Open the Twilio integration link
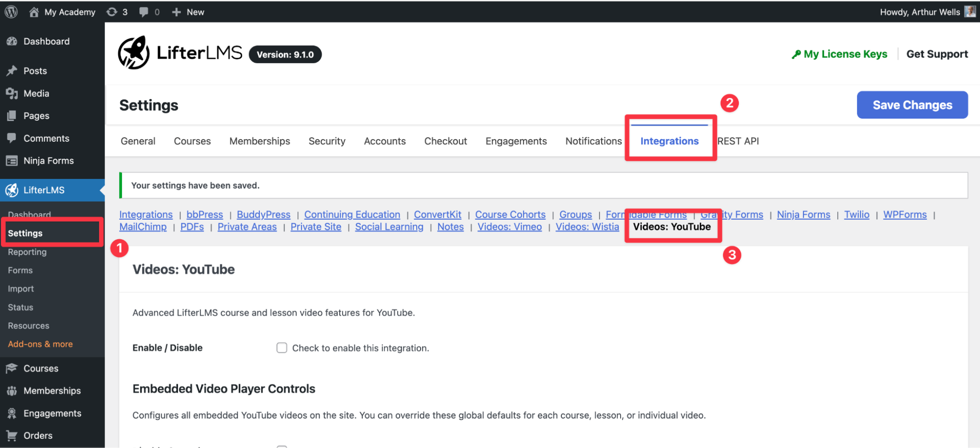Viewport: 980px width, 448px height. pos(856,215)
